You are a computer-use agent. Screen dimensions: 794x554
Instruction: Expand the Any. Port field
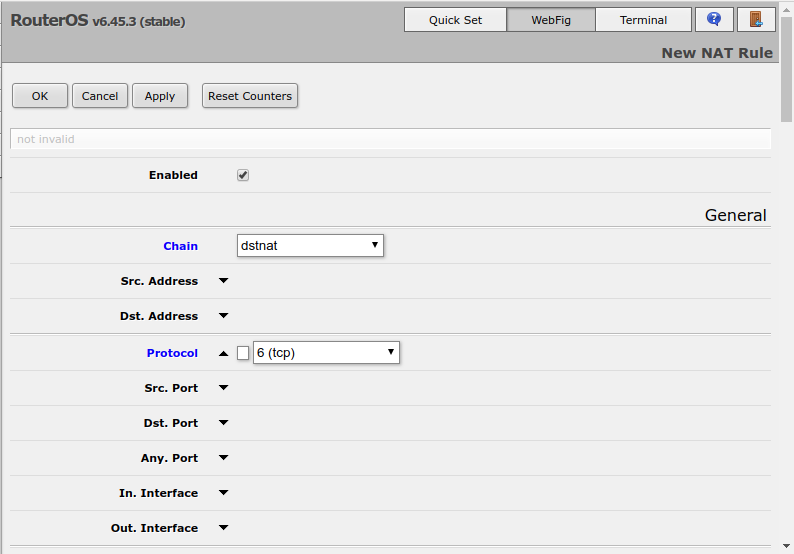click(223, 457)
